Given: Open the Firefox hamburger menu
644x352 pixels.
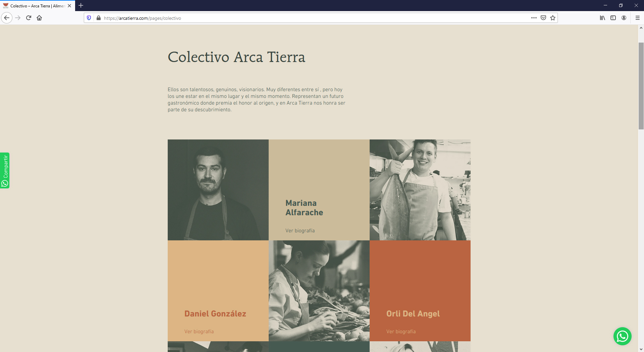Looking at the screenshot, I should point(638,18).
